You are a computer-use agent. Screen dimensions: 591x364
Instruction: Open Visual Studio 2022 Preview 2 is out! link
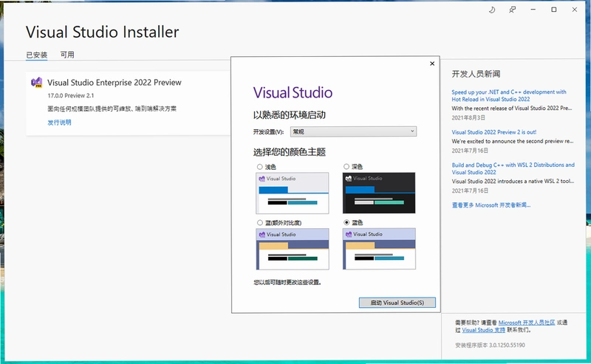(493, 132)
